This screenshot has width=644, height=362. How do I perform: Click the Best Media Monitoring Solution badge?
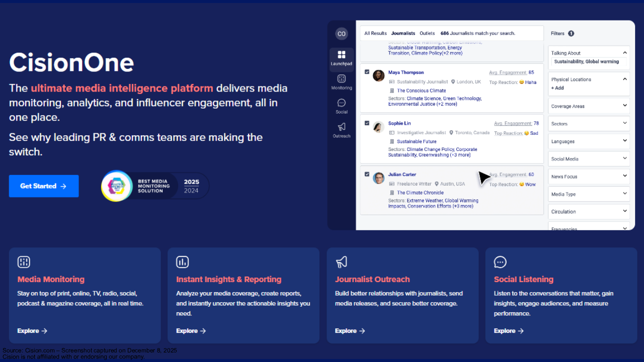click(155, 186)
